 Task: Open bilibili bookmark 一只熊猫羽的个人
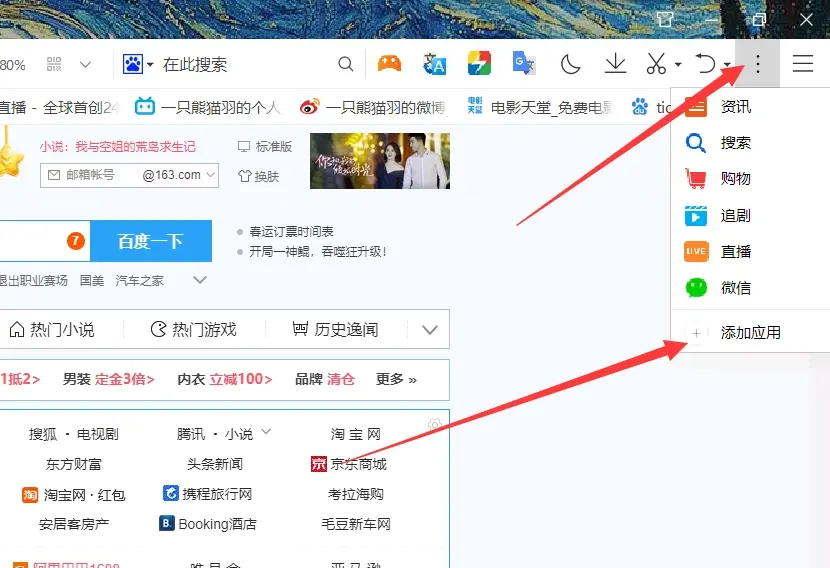point(207,107)
